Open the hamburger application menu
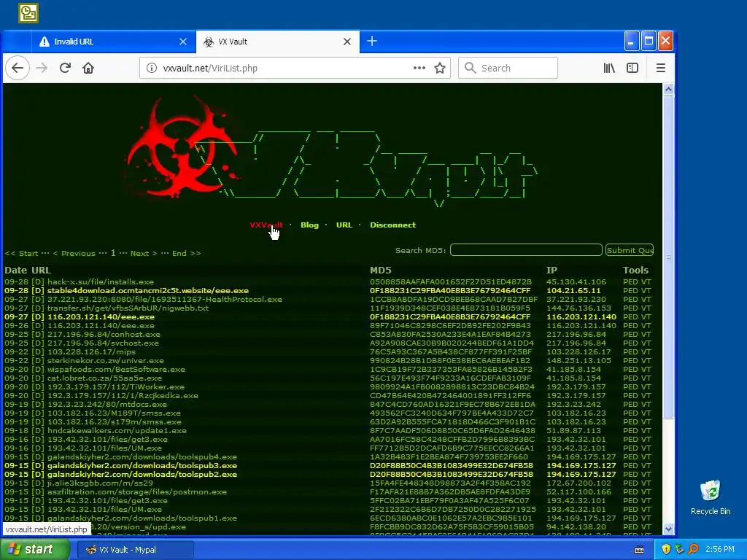The width and height of the screenshot is (747, 560). [661, 68]
